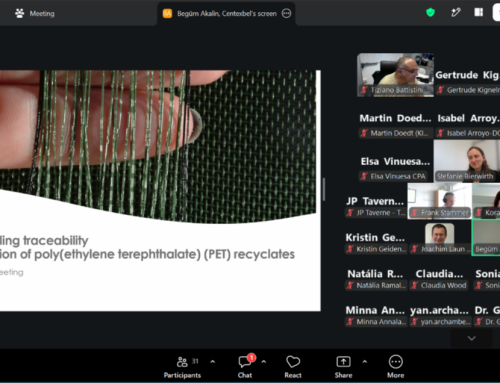Click the muted mic icon by Frank Stammer
Viewport: 500px width, 383px height.
[414, 212]
